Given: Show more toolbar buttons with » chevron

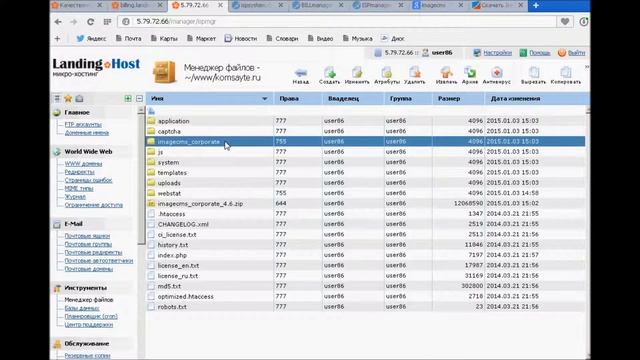Looking at the screenshot, I should point(587,67).
